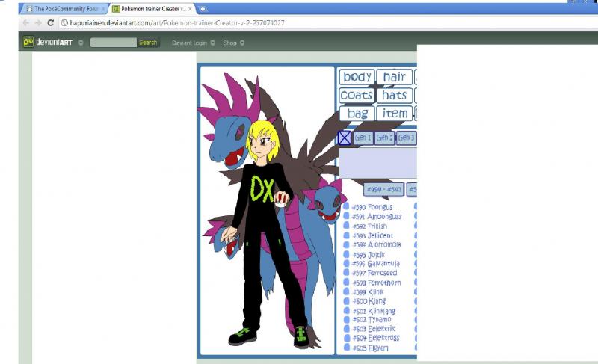The height and width of the screenshot is (364, 598).
Task: Select the #598 Ferrothorn radio dot
Action: 346,282
